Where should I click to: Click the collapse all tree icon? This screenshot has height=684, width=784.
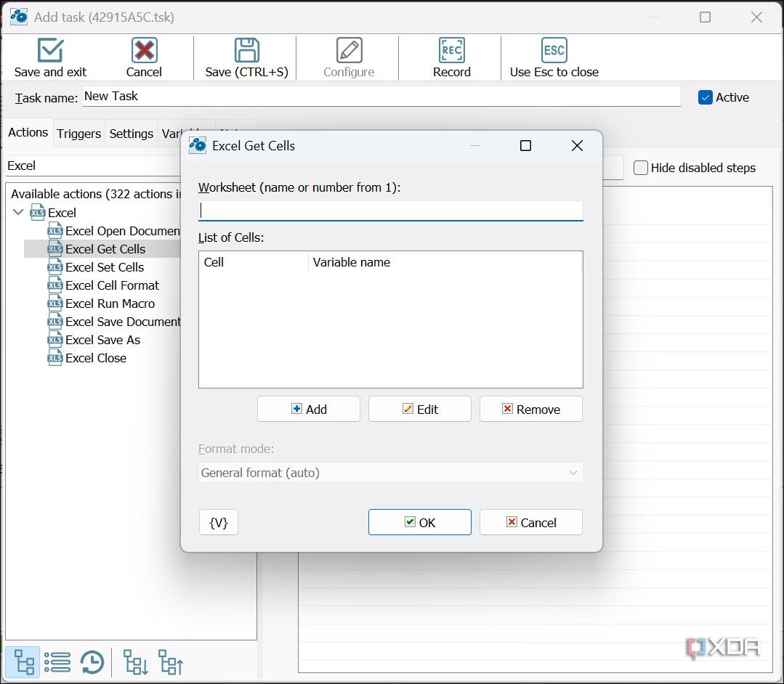point(169,661)
